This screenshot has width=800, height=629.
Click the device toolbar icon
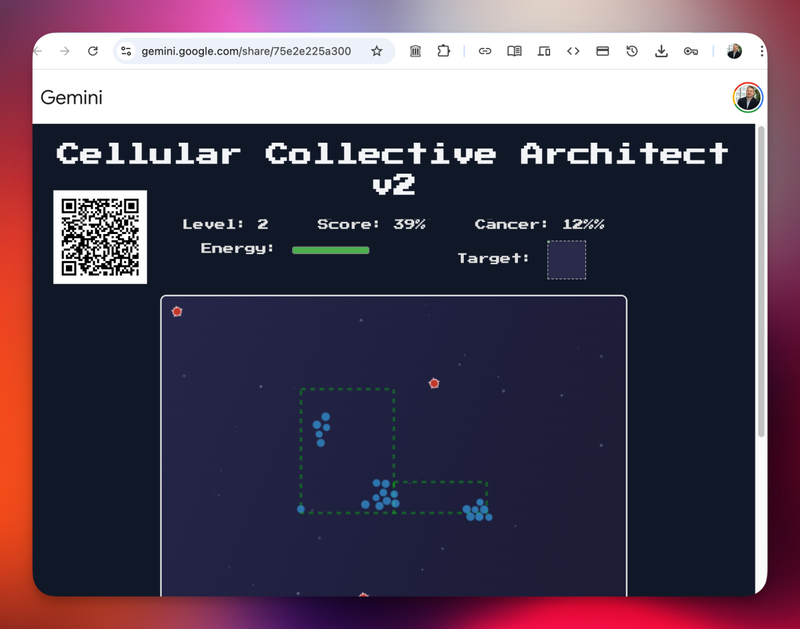[x=544, y=51]
